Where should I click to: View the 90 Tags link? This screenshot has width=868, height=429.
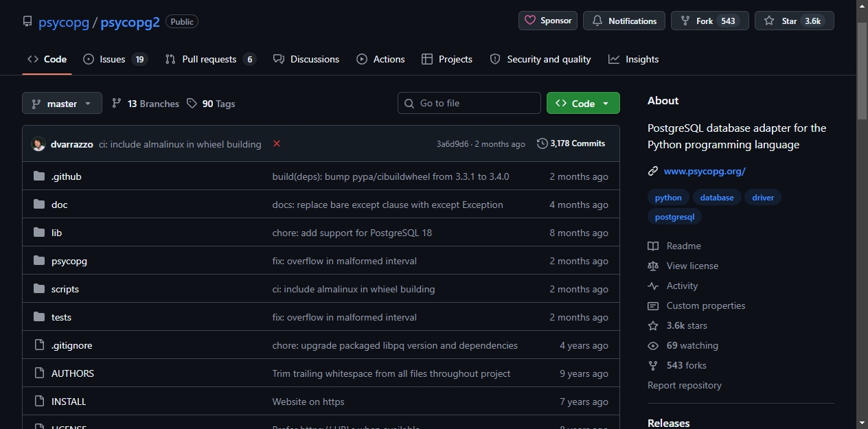coord(211,104)
